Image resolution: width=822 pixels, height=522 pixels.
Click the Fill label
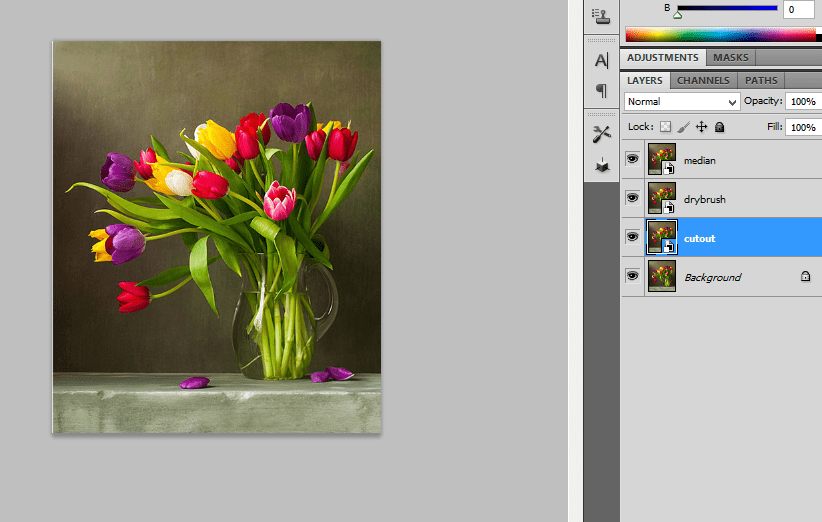(775, 126)
